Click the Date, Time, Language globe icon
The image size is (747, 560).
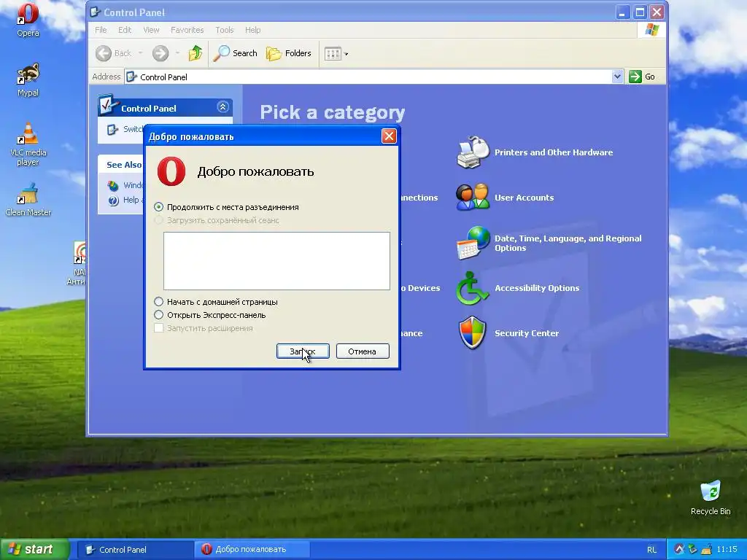(x=473, y=243)
